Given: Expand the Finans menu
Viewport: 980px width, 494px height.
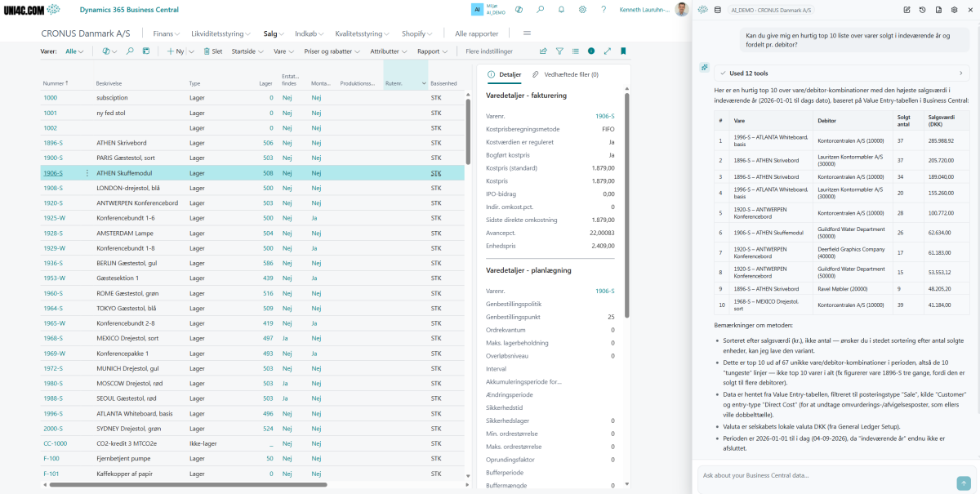Looking at the screenshot, I should (168, 33).
